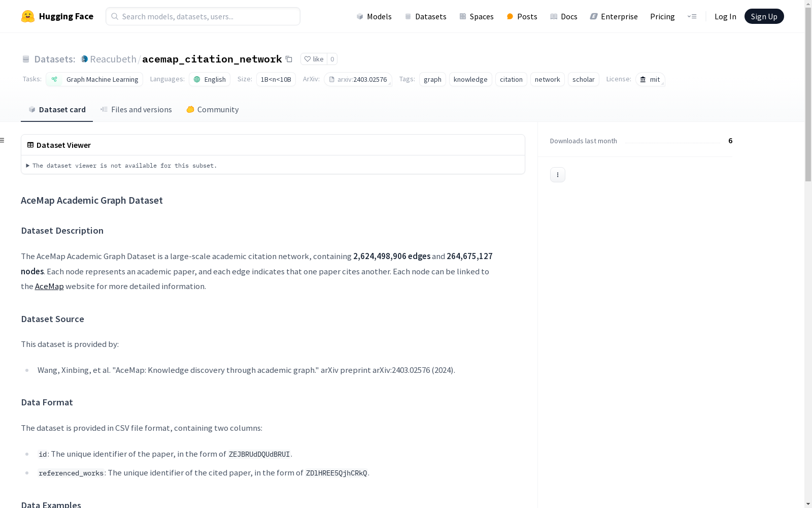This screenshot has height=508, width=812.
Task: Click the acemap_citation_network dataset title
Action: click(212, 59)
